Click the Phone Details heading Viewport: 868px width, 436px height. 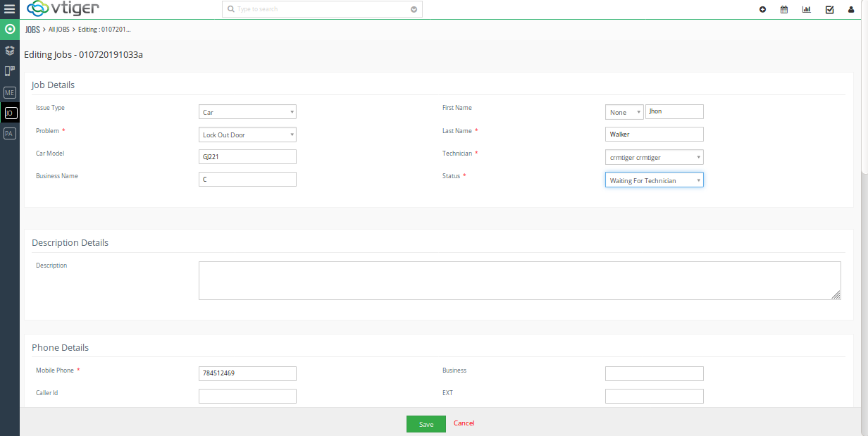tap(60, 347)
